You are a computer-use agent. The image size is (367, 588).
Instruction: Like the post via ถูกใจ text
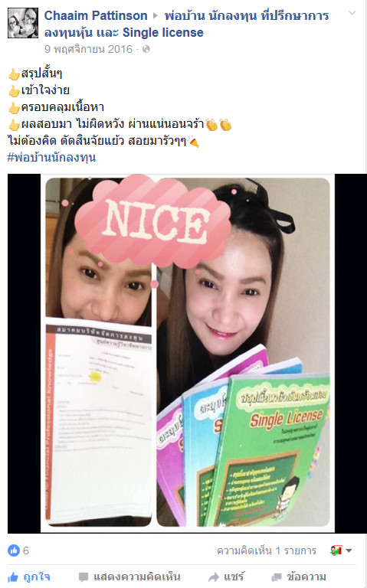[37, 577]
